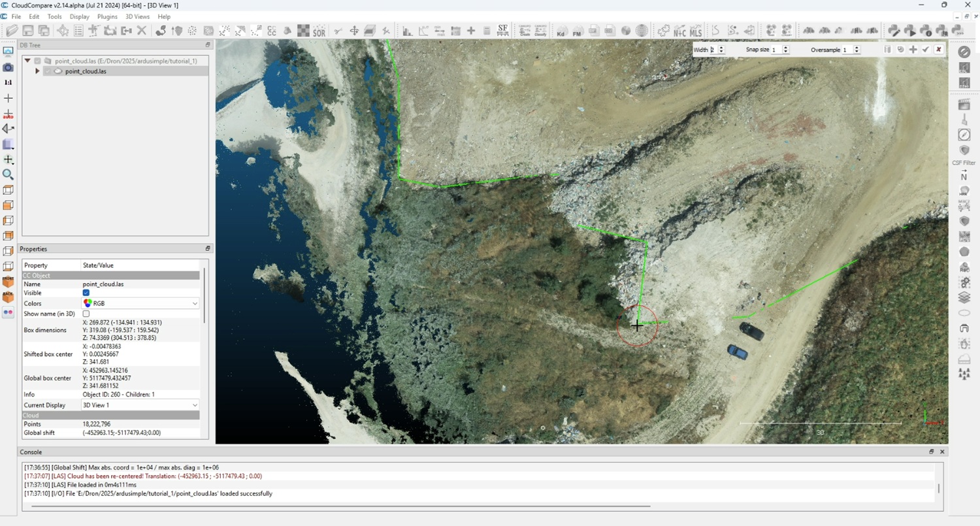Click the camera snapshot icon in left toolbar
The height and width of the screenshot is (526, 980).
(x=8, y=67)
